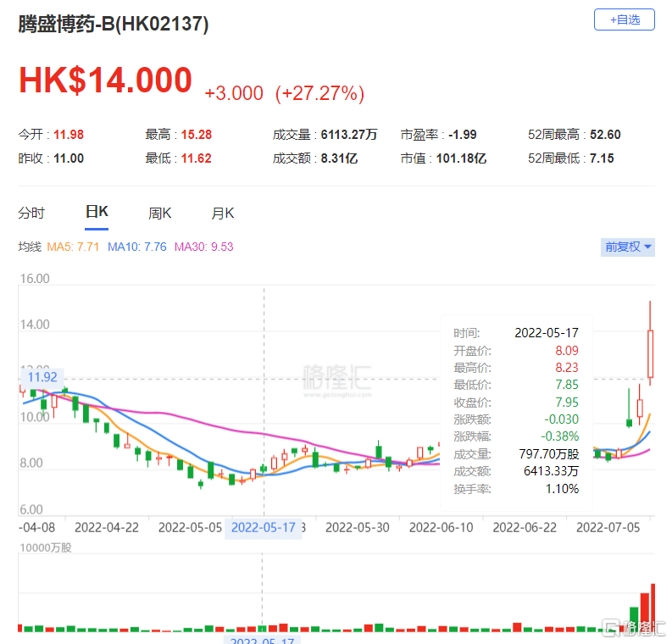Click tooltip 成交量 value 797.70万股
Image resolution: width=672 pixels, height=644 pixels.
[x=549, y=453]
